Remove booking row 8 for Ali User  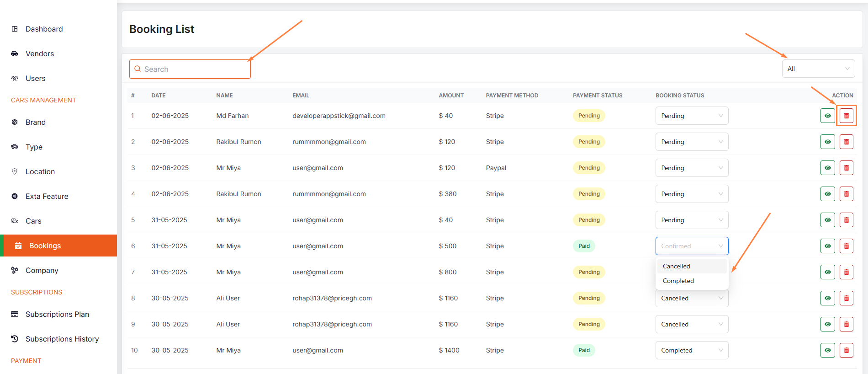point(846,298)
